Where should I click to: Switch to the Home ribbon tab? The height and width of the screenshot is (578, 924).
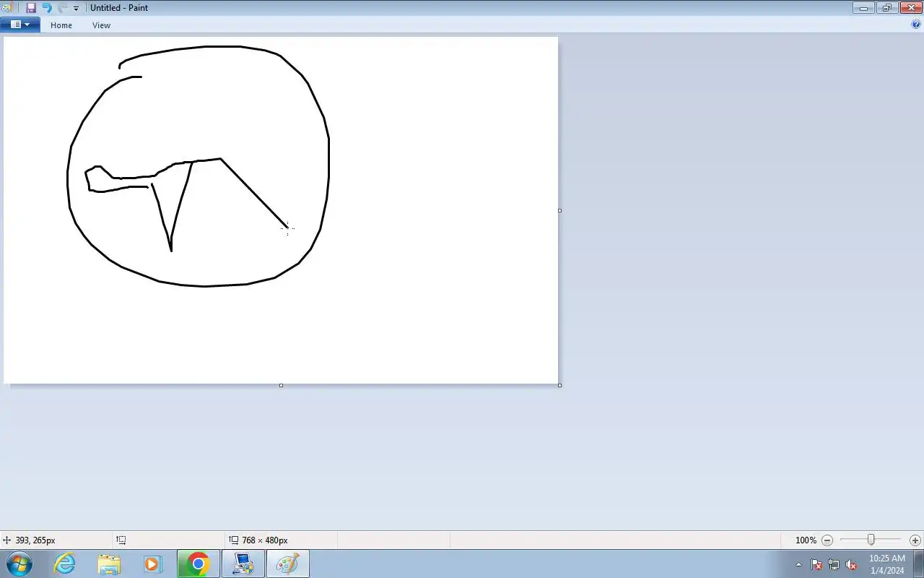tap(61, 25)
